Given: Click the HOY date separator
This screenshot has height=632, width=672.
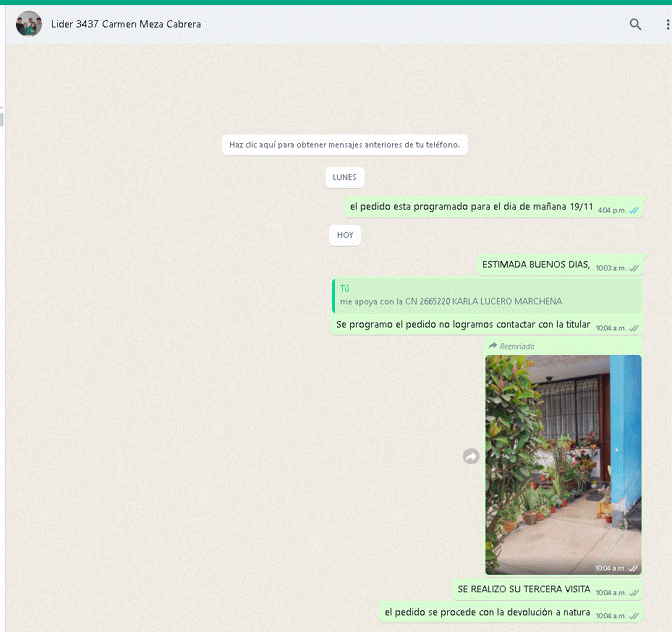Looking at the screenshot, I should tap(345, 235).
